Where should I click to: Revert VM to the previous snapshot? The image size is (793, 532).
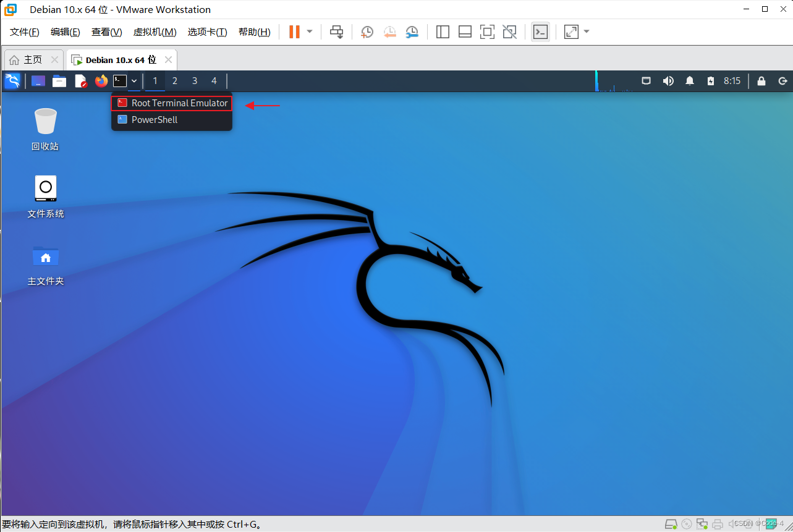389,32
